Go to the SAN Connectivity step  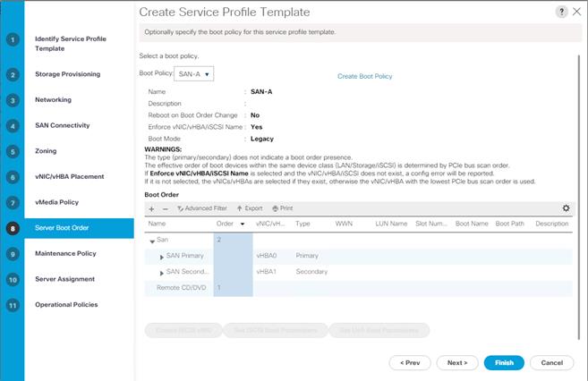(x=62, y=125)
